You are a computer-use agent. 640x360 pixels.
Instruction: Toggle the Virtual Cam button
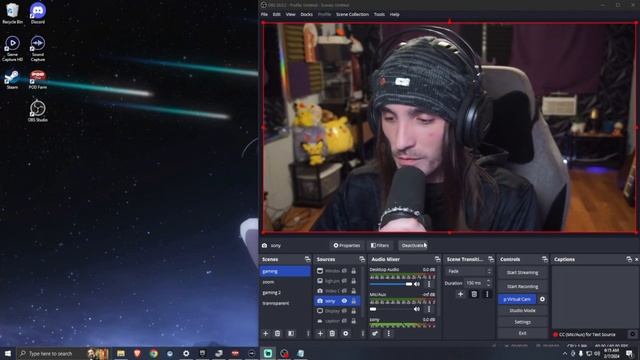(x=517, y=299)
